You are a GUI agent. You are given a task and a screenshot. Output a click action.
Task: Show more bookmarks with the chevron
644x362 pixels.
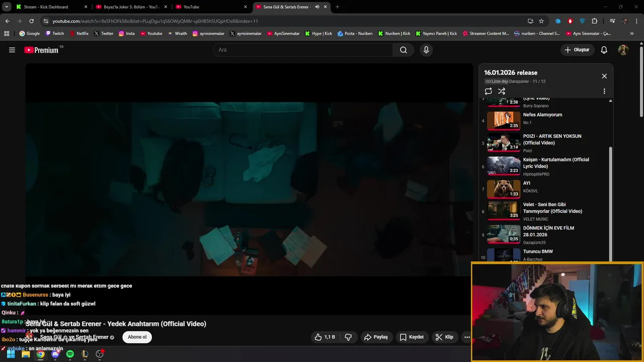[x=632, y=34]
